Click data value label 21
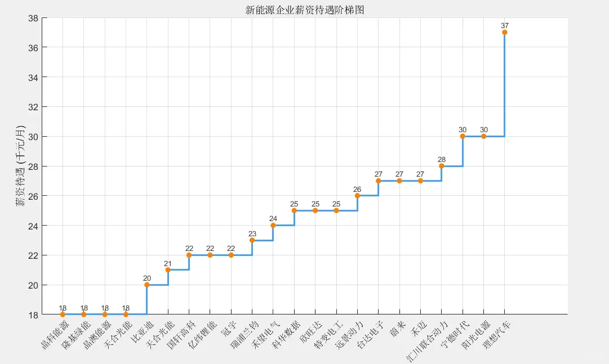Viewport: 609px width, 364px height. tap(168, 263)
